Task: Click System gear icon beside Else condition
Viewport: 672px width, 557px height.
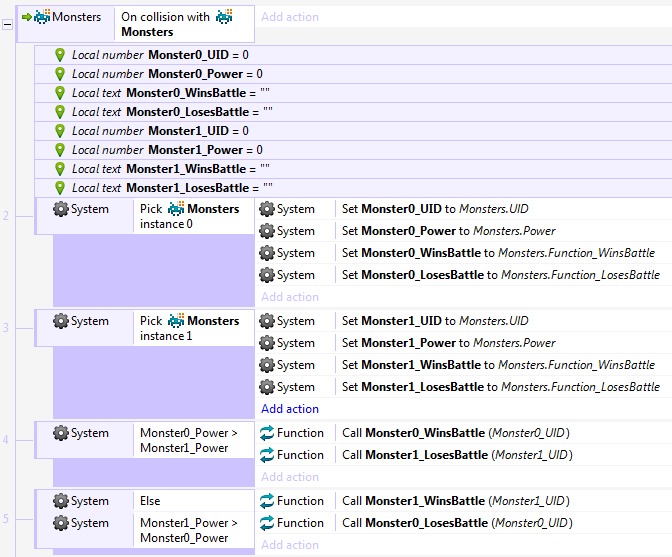Action: (61, 501)
